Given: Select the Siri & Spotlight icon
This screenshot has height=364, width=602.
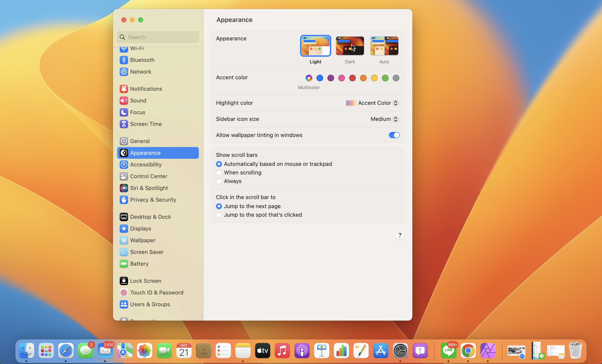Looking at the screenshot, I should 124,188.
